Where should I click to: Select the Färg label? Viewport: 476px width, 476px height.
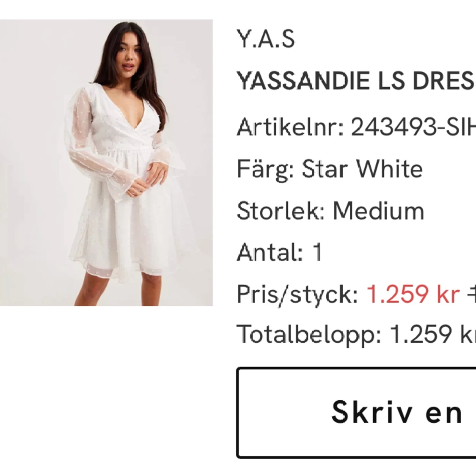pyautogui.click(x=265, y=170)
